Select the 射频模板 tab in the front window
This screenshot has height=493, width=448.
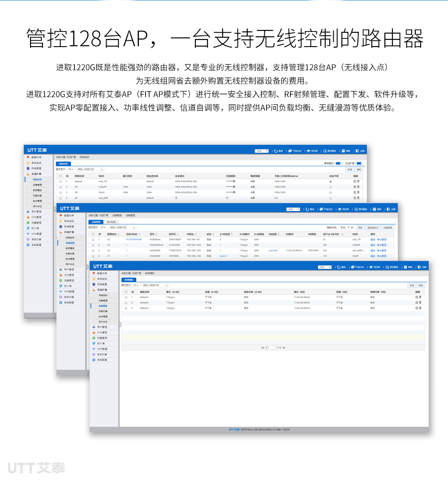(129, 280)
